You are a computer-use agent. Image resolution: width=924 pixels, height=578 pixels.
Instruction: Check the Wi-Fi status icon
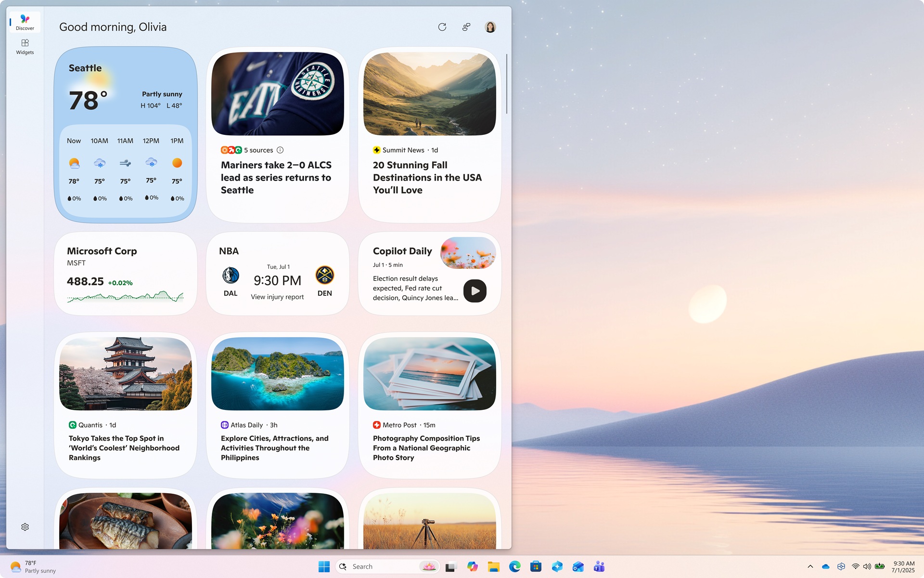coord(855,566)
